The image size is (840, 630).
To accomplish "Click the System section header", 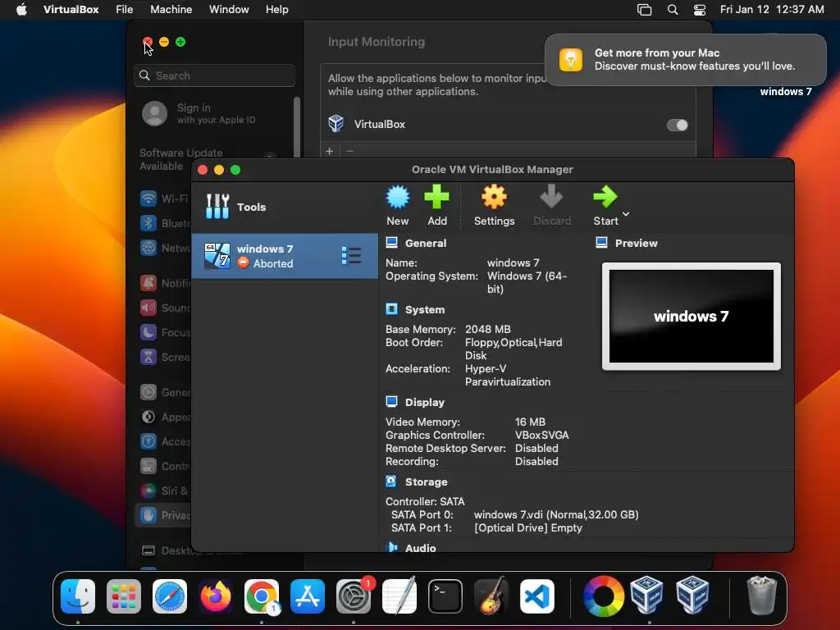I will pos(425,309).
